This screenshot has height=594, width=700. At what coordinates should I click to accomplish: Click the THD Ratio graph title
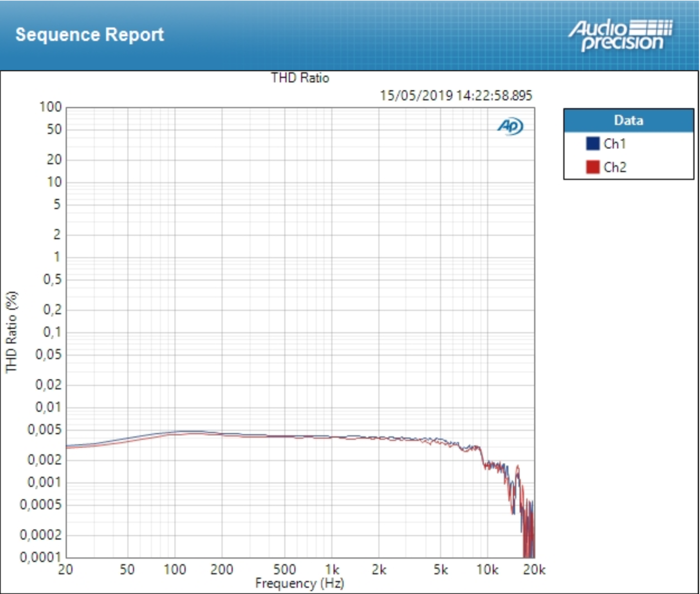[300, 78]
